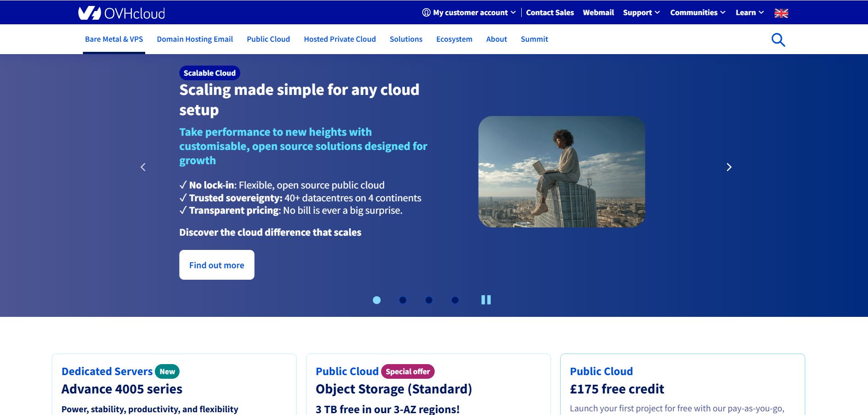Jump to the second carousel slide dot

click(x=403, y=299)
